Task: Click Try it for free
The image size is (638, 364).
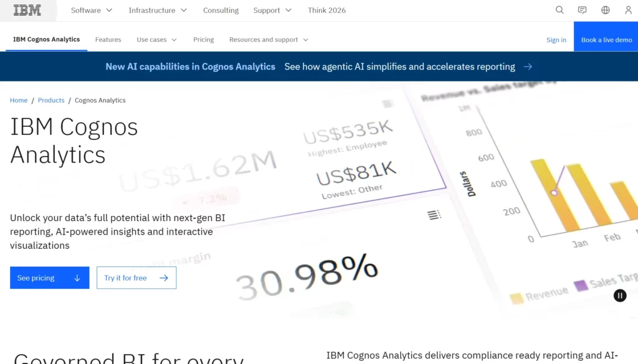Action: coord(136,278)
